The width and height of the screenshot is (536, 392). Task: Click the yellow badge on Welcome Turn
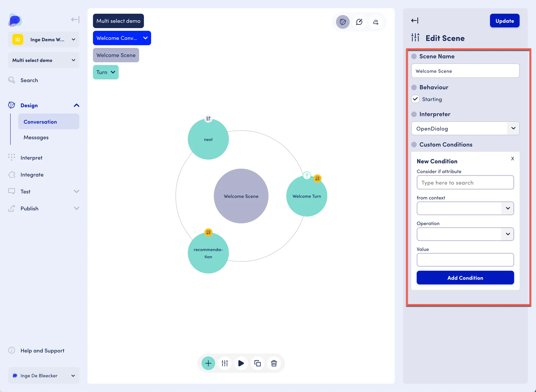[318, 178]
